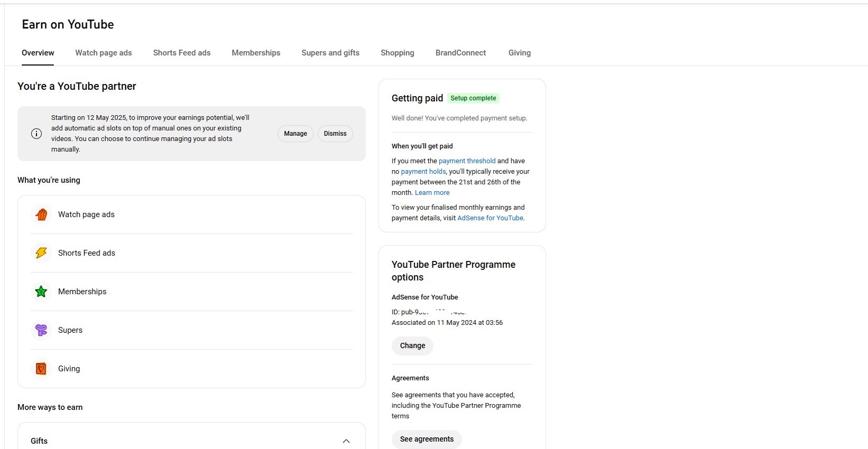Click the Manage button in the banner

[x=296, y=134]
